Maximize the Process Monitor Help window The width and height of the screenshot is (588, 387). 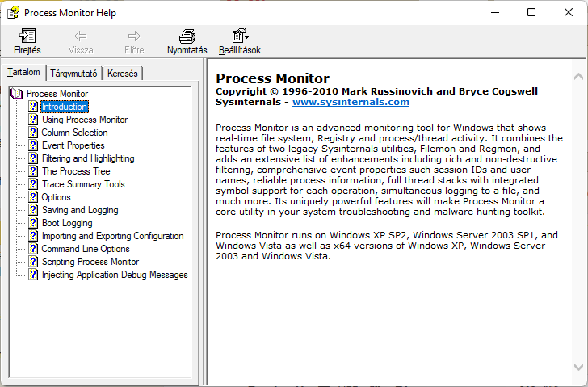tap(531, 12)
